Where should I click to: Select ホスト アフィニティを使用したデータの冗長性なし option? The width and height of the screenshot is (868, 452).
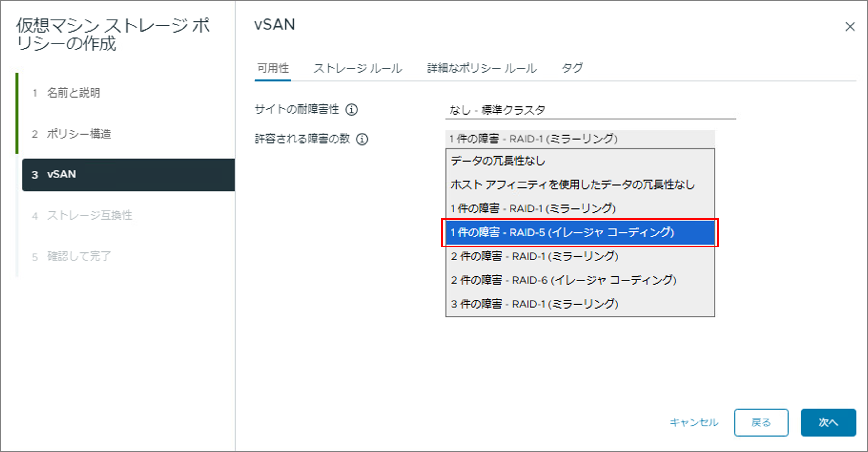coord(580,185)
